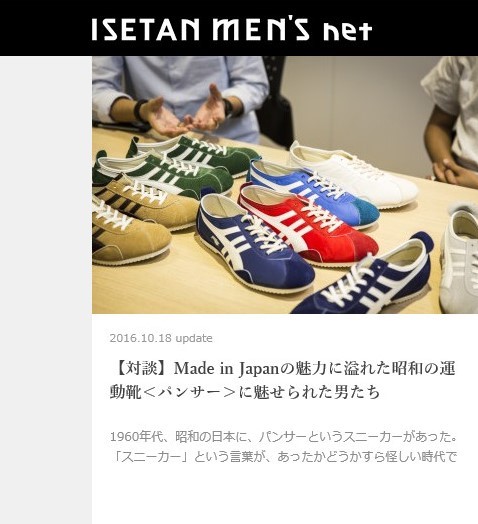Click the excerpt starting with 1960年代
This screenshot has width=478, height=524.
point(283,437)
